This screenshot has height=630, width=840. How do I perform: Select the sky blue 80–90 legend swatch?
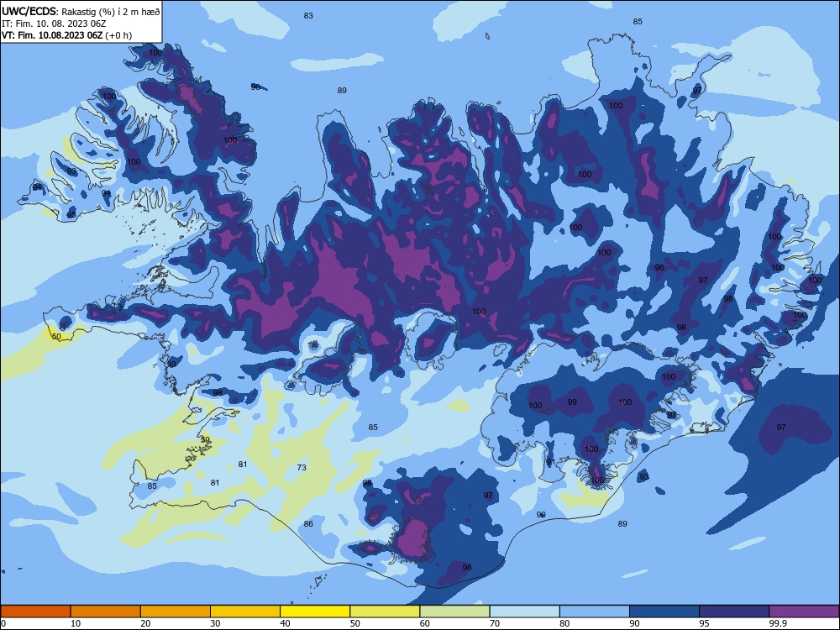pos(595,612)
